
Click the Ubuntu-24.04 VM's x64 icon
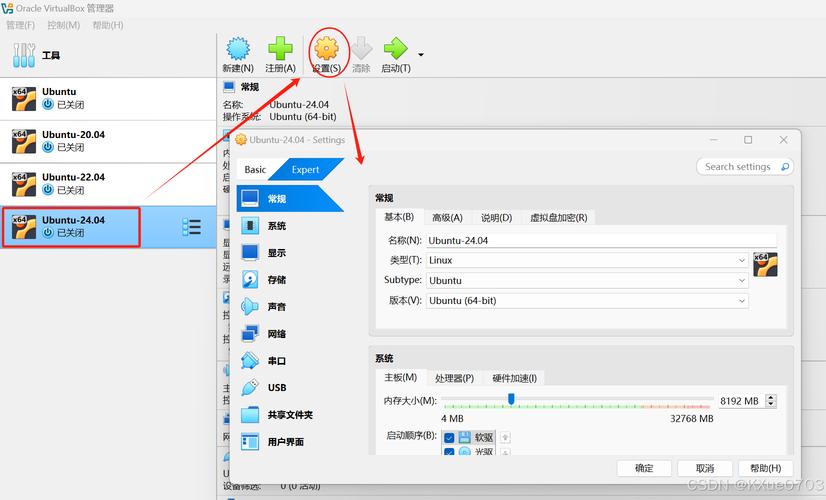(24, 227)
